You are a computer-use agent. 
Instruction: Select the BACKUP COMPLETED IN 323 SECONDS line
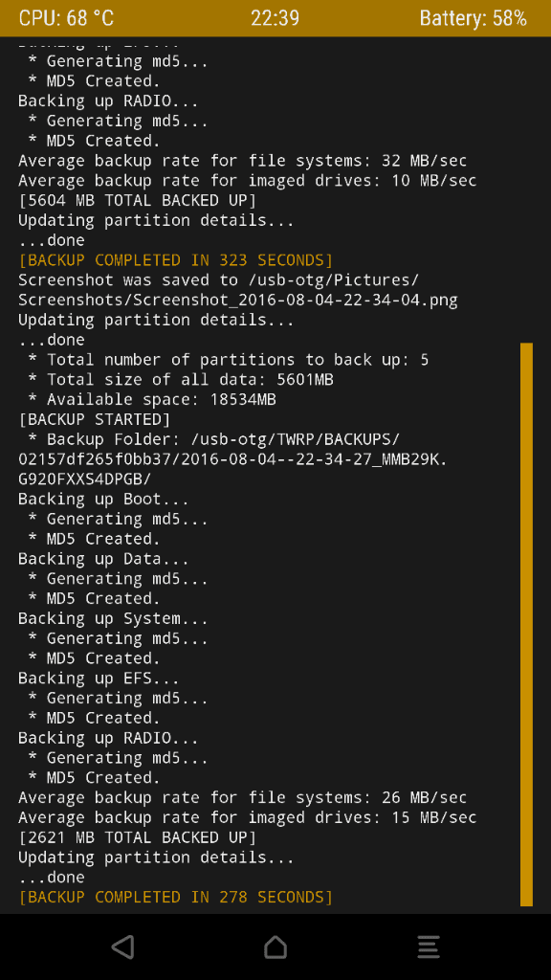click(x=176, y=260)
